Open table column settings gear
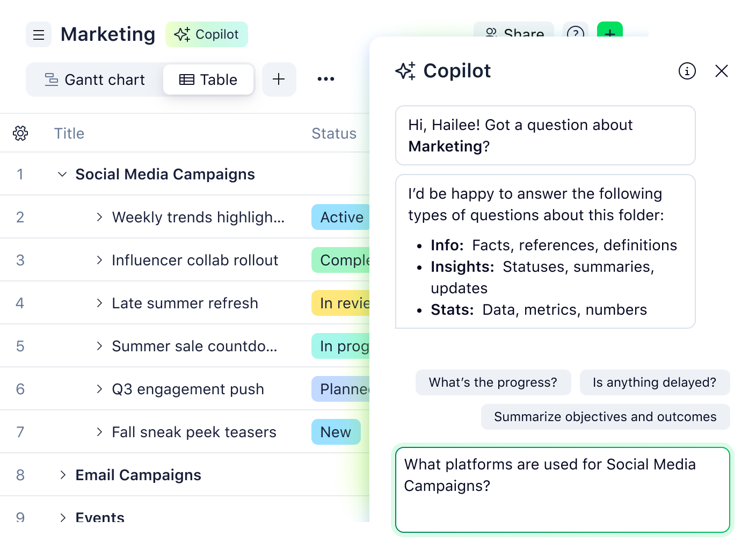The width and height of the screenshot is (756, 550). 20,133
